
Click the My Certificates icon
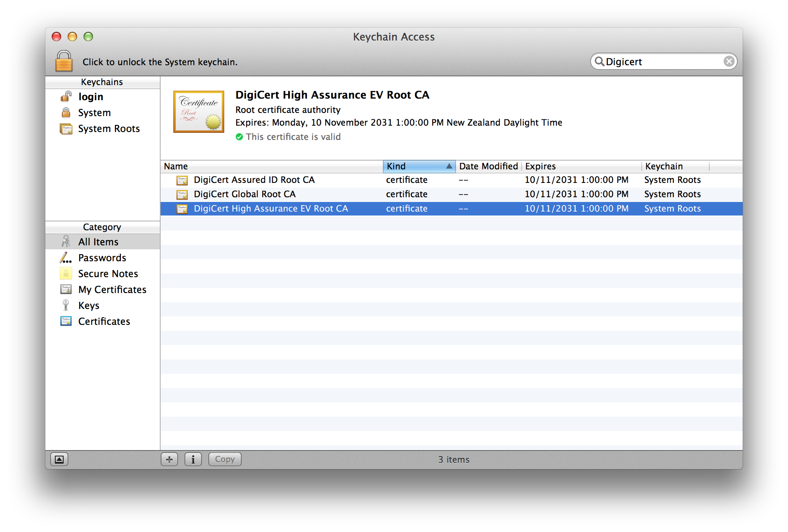coord(66,289)
